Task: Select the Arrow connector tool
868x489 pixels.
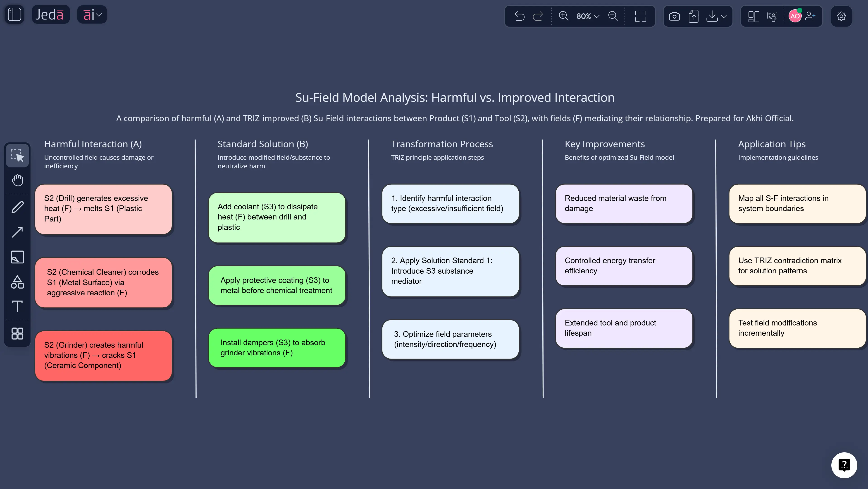Action: tap(17, 232)
